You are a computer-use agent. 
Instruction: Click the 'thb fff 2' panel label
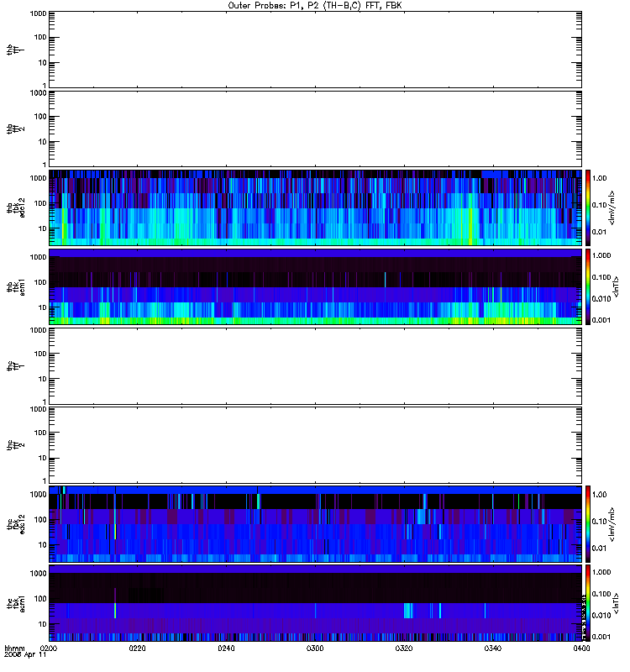15,129
